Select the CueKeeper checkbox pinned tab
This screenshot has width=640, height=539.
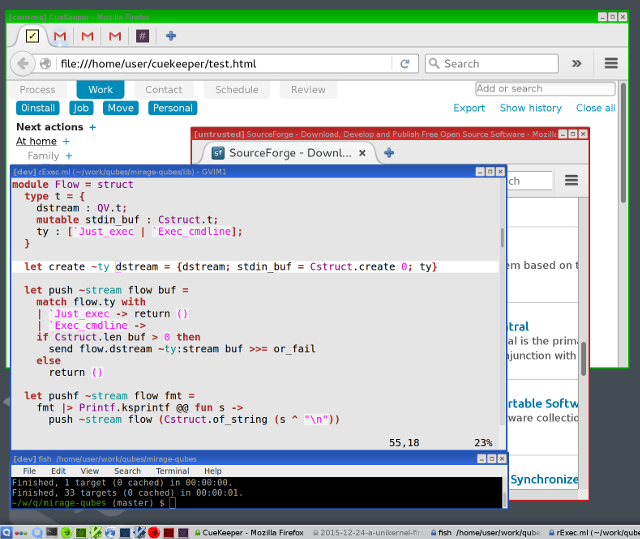pyautogui.click(x=32, y=36)
